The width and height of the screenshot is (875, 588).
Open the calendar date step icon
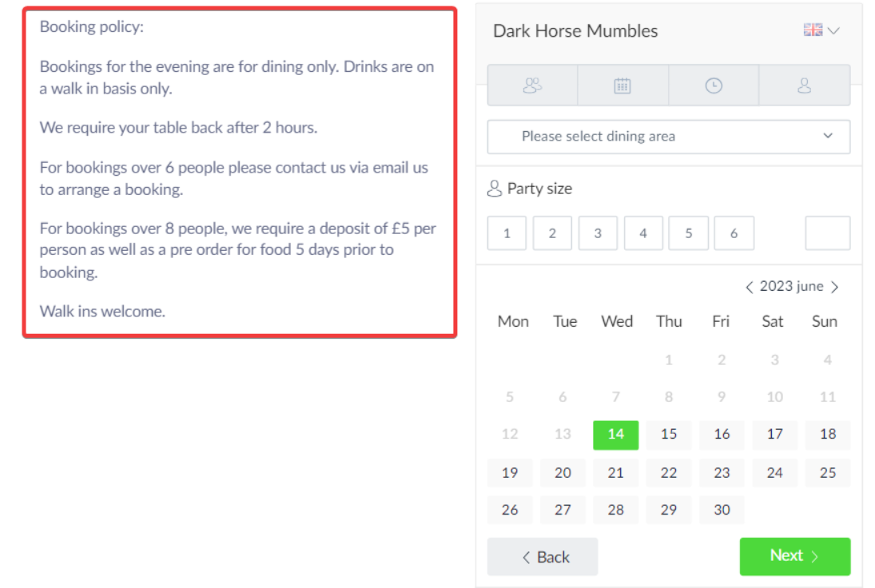[x=622, y=85]
